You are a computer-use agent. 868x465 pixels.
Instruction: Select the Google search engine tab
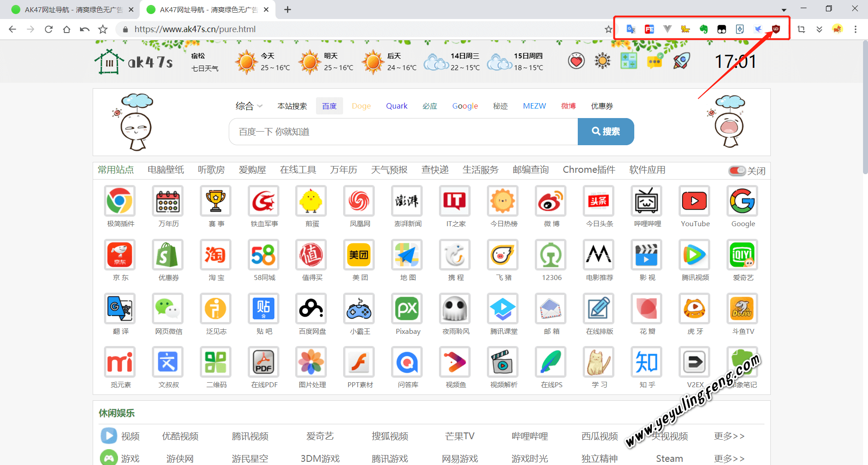click(465, 106)
